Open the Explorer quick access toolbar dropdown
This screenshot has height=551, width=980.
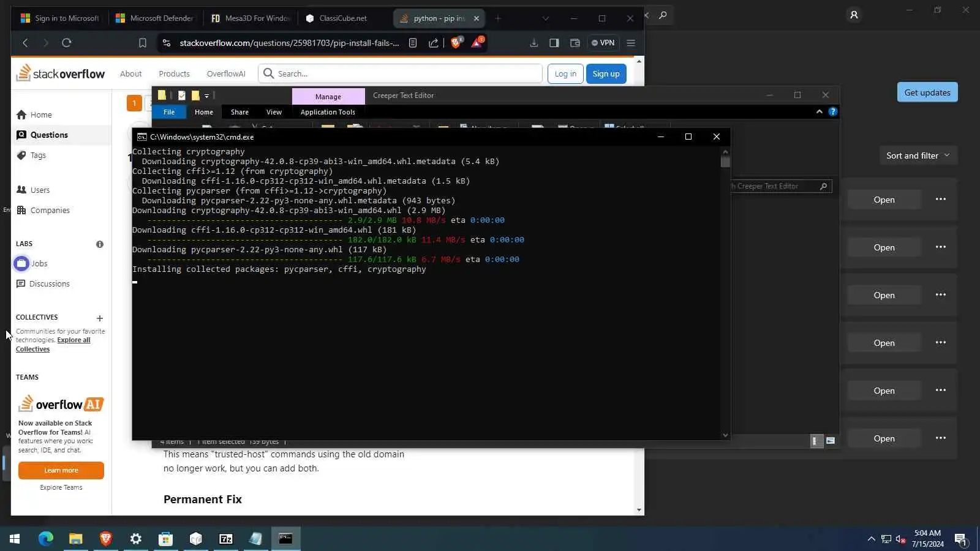[x=207, y=96]
